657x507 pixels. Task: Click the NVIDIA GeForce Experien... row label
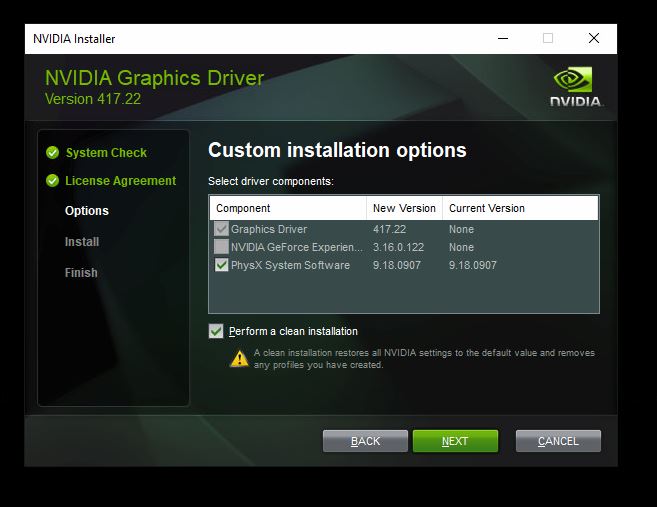click(297, 247)
